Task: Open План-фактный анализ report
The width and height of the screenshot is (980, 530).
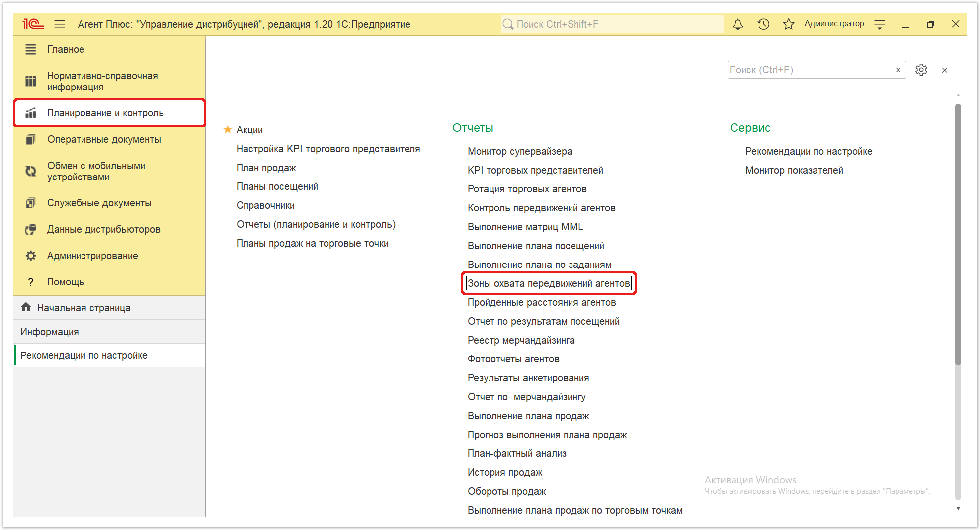Action: pyautogui.click(x=517, y=453)
